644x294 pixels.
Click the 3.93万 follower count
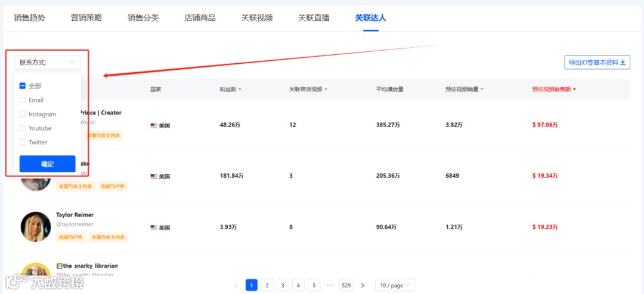[x=228, y=227]
